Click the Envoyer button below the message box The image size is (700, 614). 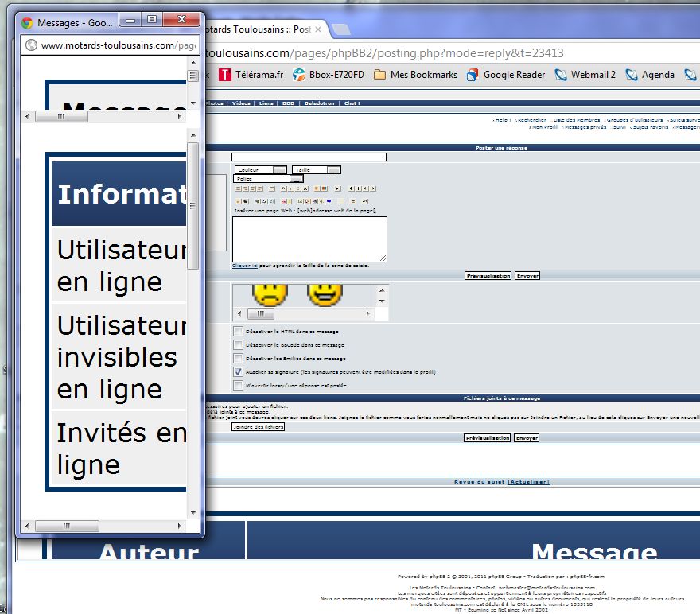pos(527,276)
